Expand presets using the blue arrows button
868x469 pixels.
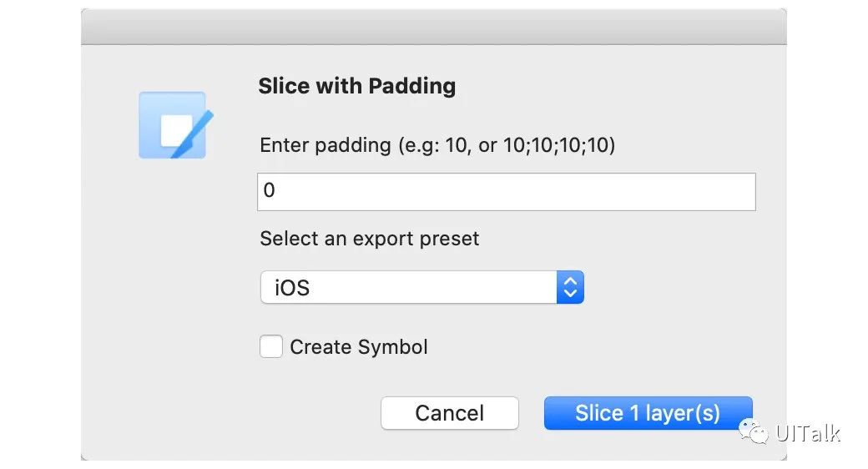(x=570, y=287)
